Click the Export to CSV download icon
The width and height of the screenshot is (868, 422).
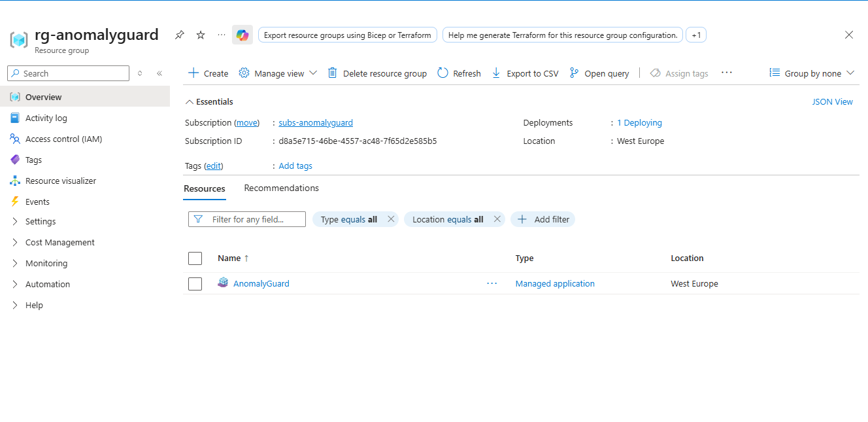(x=497, y=73)
